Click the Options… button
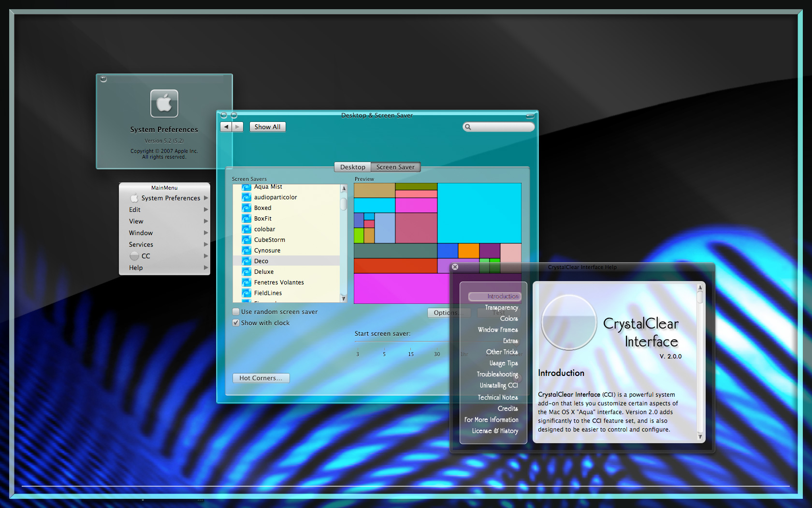812x508 pixels. pyautogui.click(x=448, y=313)
